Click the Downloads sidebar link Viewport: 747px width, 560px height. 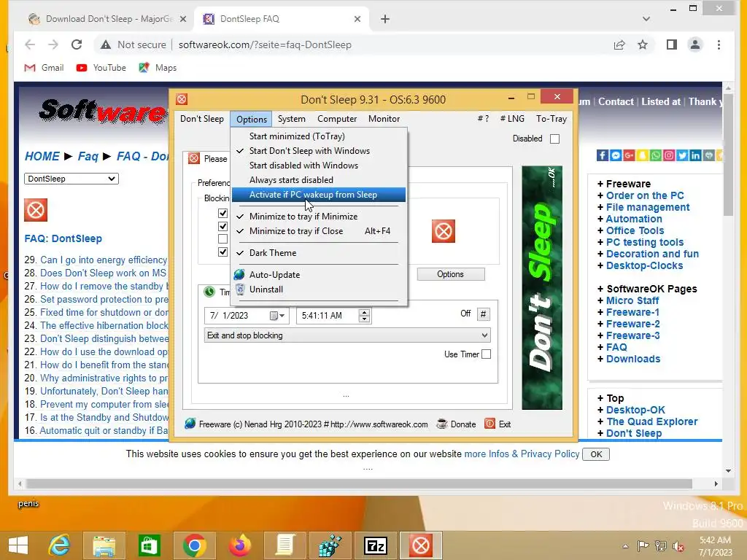633,359
